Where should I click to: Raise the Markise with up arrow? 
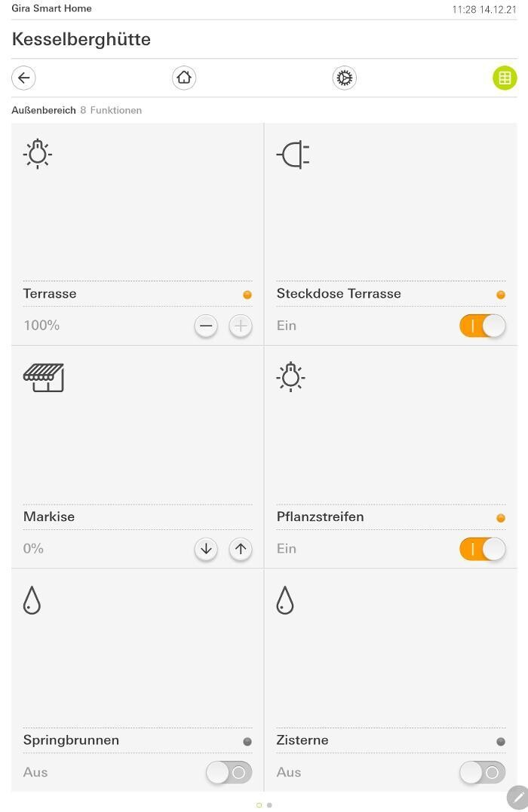[241, 549]
